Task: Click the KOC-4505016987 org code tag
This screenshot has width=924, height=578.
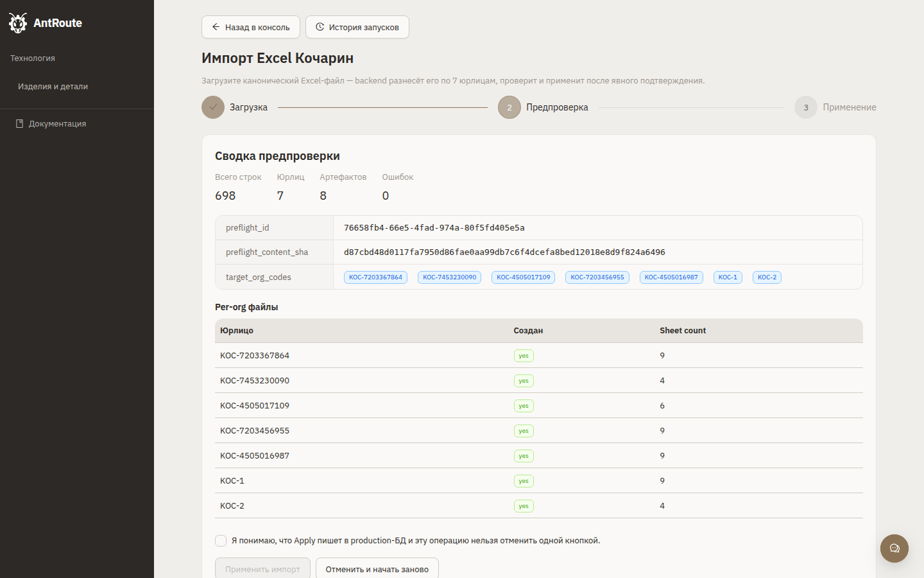Action: coord(671,277)
